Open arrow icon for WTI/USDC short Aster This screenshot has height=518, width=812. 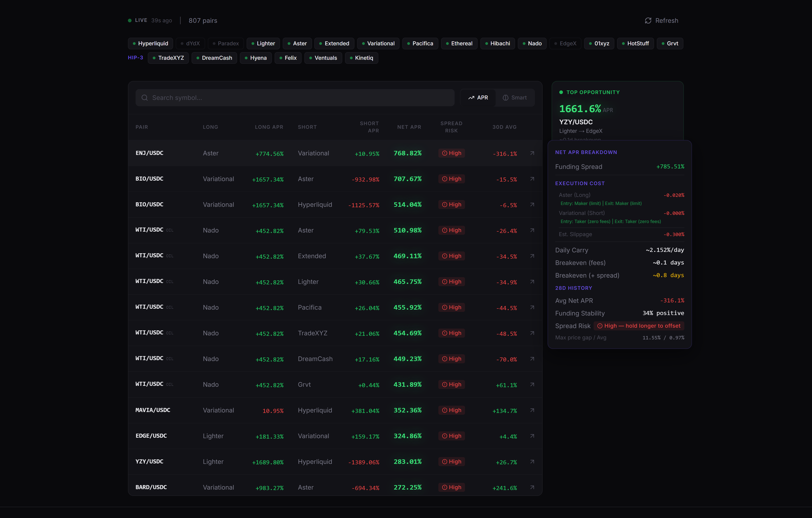point(532,230)
